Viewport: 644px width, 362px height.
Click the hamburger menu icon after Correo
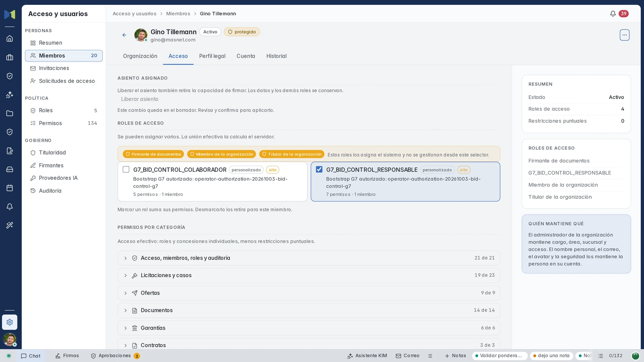tap(430, 356)
